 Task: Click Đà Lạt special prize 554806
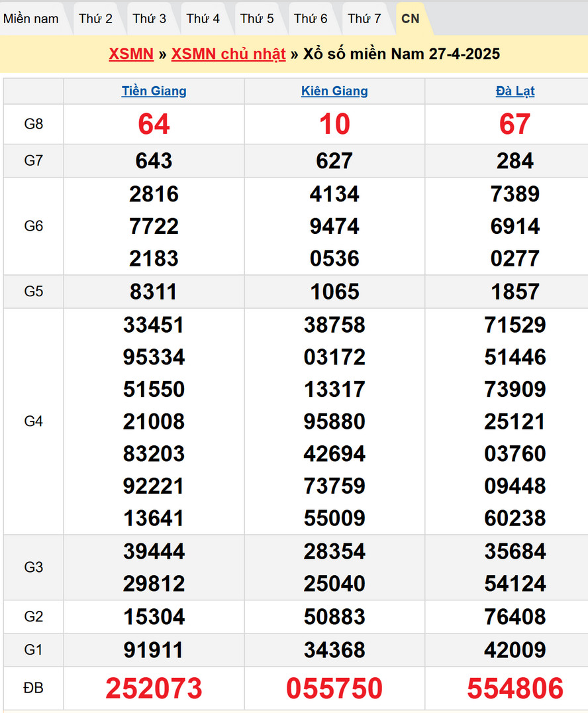pyautogui.click(x=515, y=689)
